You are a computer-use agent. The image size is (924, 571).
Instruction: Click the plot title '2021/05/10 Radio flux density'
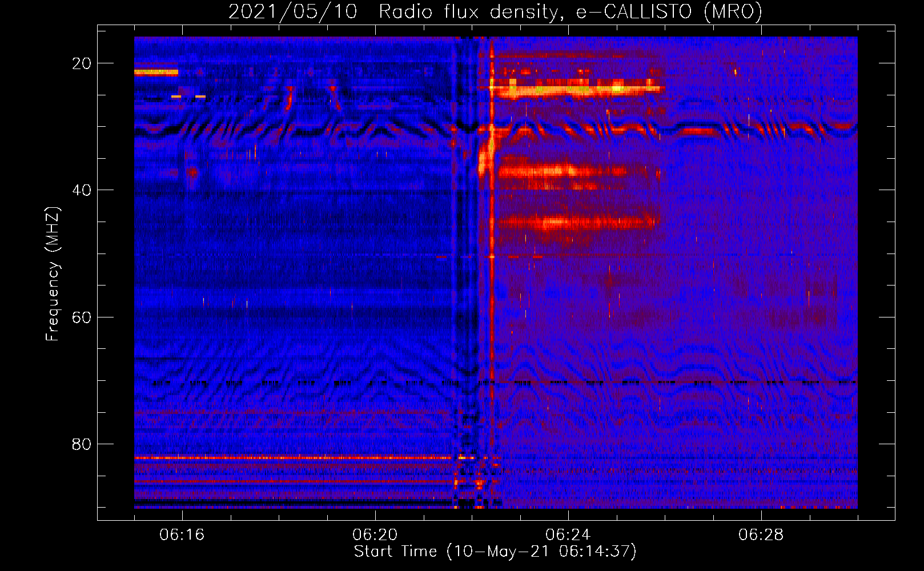[x=495, y=12]
